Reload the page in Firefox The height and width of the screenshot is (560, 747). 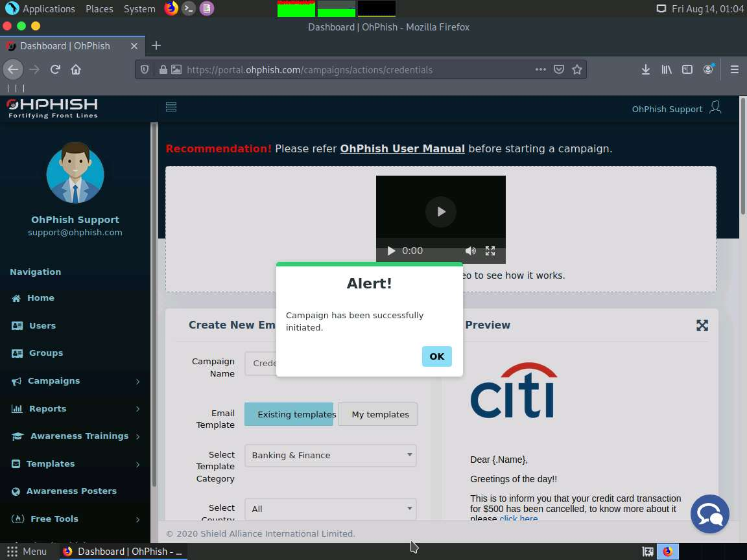pos(55,69)
